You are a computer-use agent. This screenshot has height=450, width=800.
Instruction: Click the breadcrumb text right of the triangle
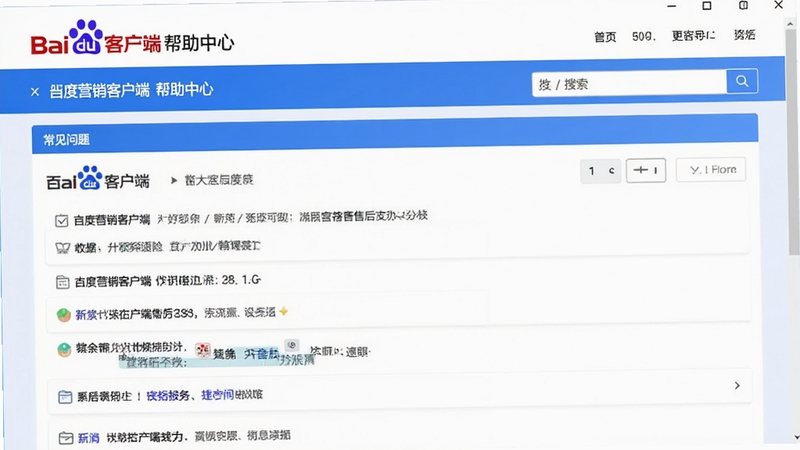[x=219, y=180]
